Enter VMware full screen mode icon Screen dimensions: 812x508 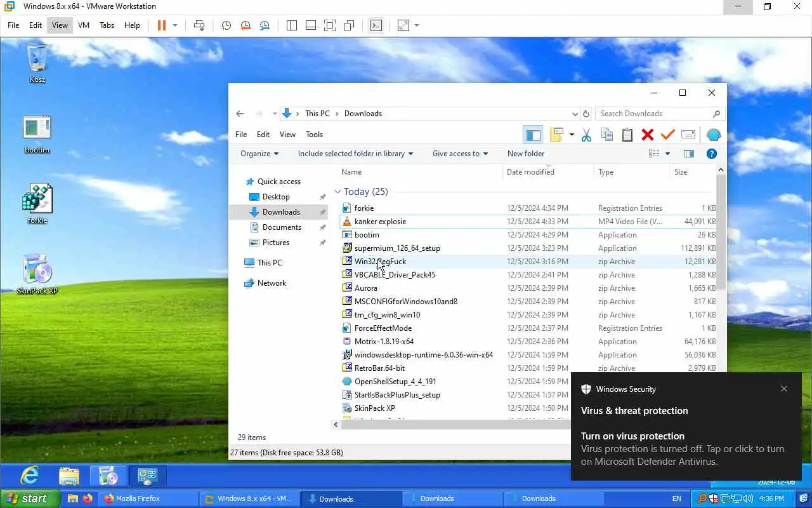pyautogui.click(x=330, y=25)
